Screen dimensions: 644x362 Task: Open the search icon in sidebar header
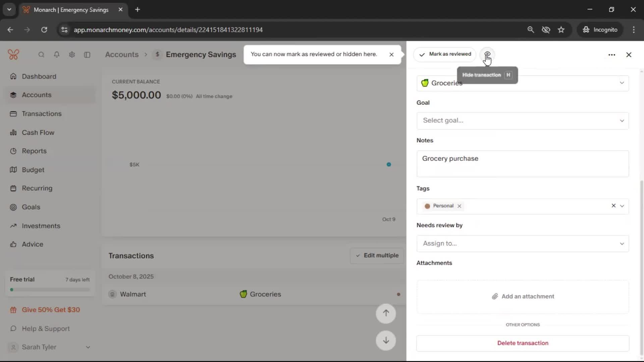41,55
